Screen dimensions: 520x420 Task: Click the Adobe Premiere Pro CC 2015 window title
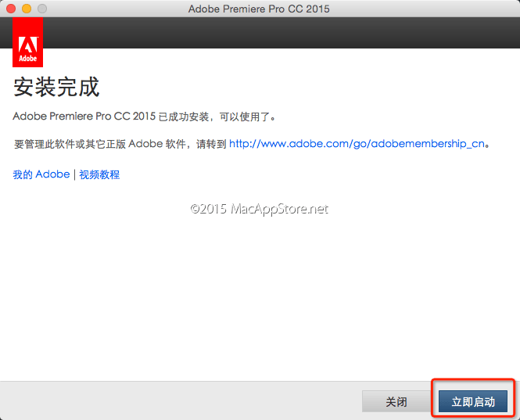point(259,9)
